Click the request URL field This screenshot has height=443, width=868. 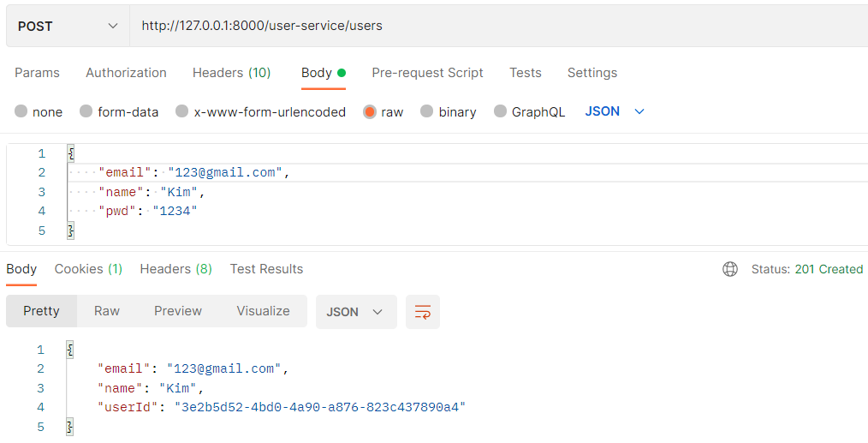point(498,26)
